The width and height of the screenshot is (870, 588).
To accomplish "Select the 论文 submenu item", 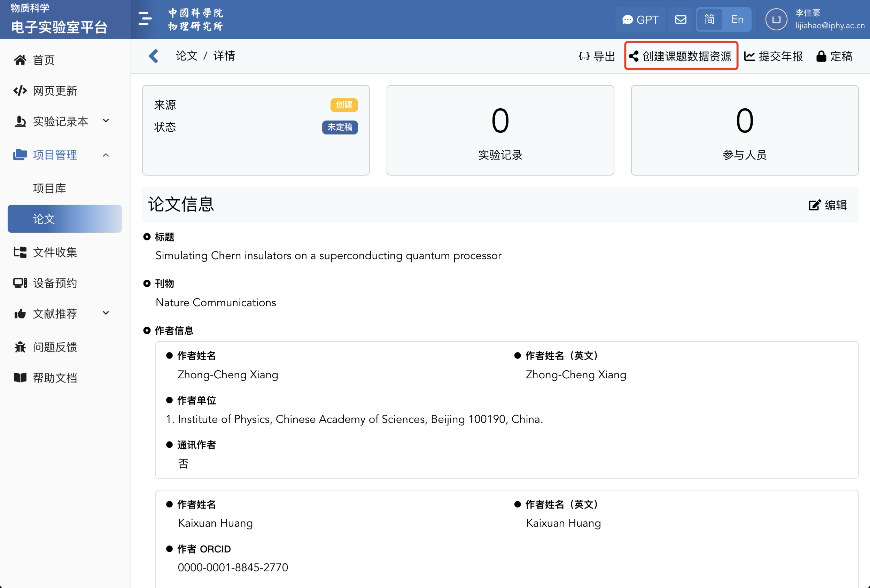I will click(65, 219).
